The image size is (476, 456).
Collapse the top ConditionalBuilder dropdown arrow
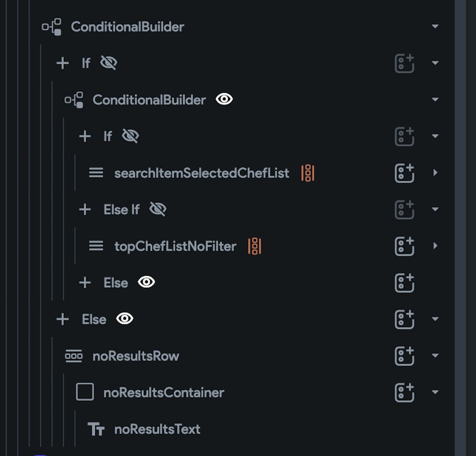point(436,26)
